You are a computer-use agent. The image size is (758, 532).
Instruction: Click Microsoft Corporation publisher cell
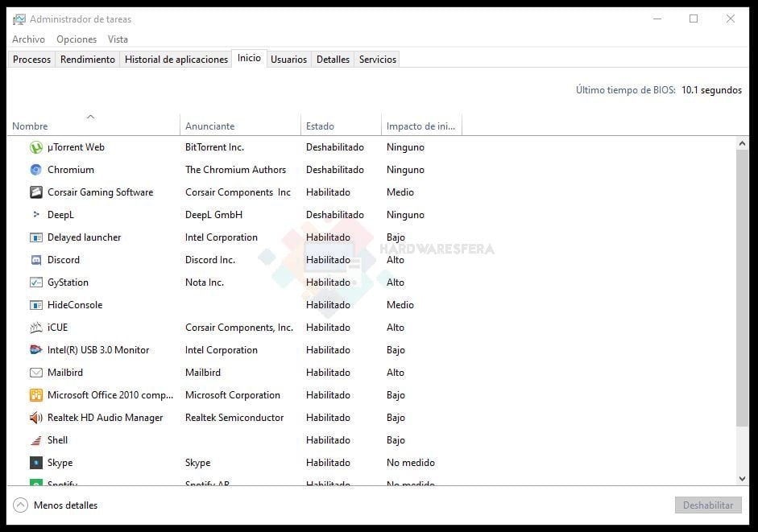[x=233, y=395]
